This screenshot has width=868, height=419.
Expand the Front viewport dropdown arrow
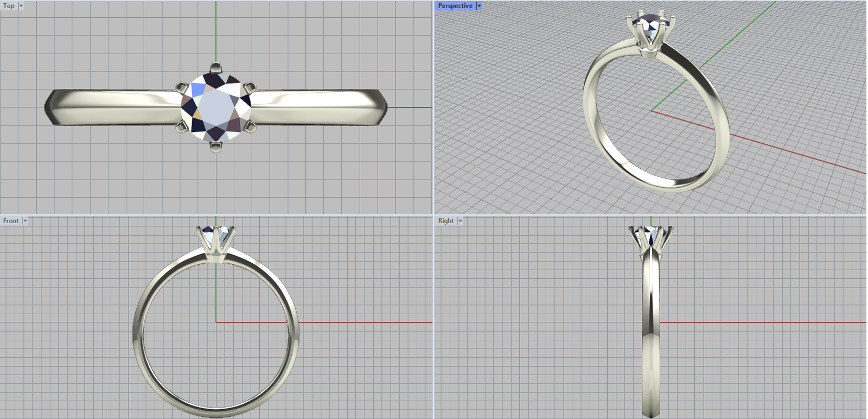click(x=25, y=221)
